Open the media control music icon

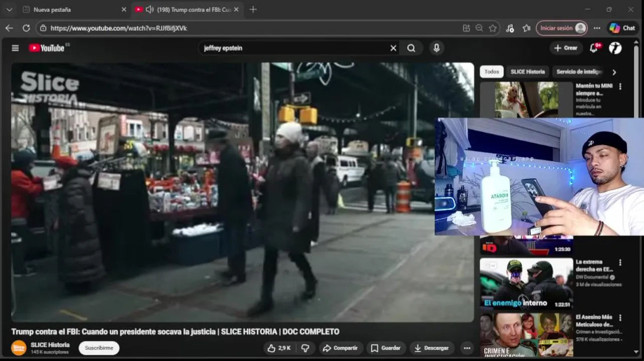(x=510, y=28)
